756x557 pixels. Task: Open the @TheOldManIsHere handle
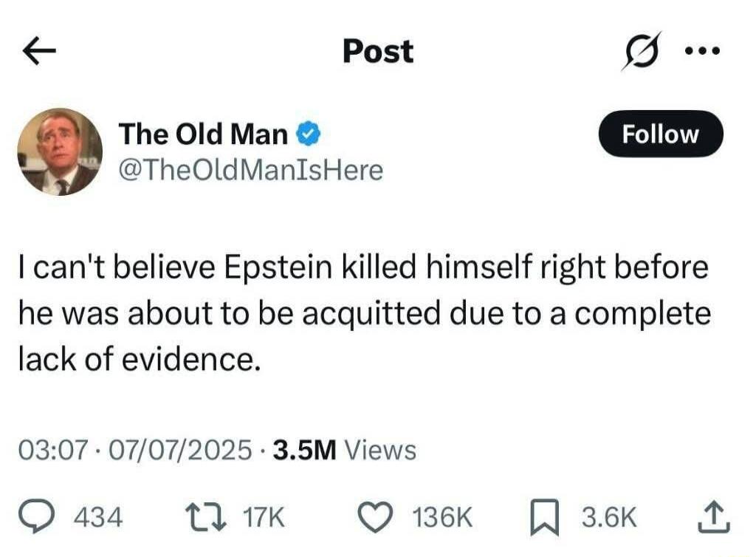pos(251,170)
